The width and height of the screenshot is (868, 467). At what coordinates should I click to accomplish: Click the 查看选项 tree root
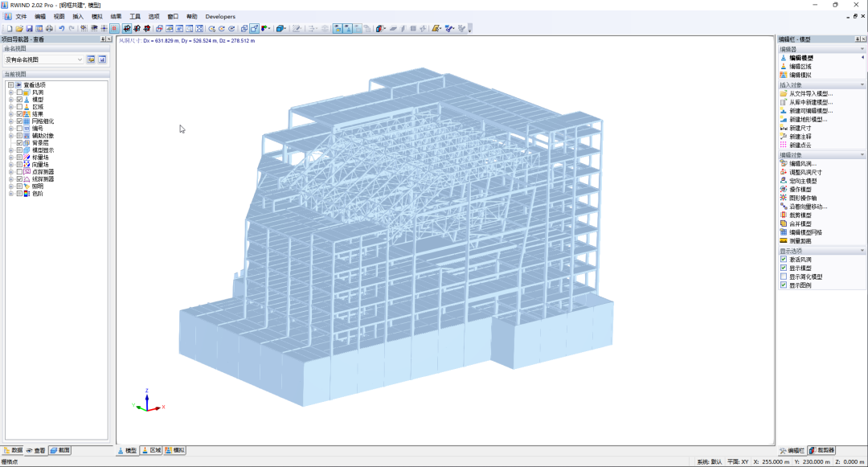pos(35,85)
